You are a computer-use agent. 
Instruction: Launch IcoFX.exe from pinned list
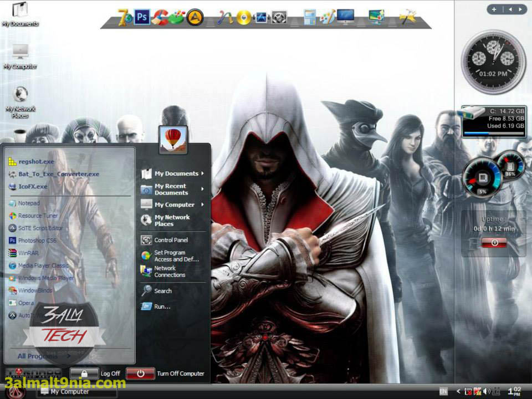click(x=70, y=187)
